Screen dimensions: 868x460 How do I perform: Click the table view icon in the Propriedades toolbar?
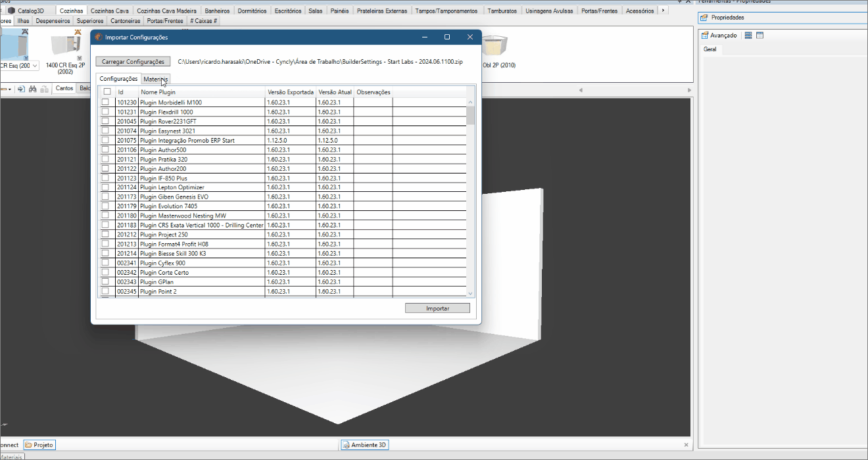(x=759, y=35)
